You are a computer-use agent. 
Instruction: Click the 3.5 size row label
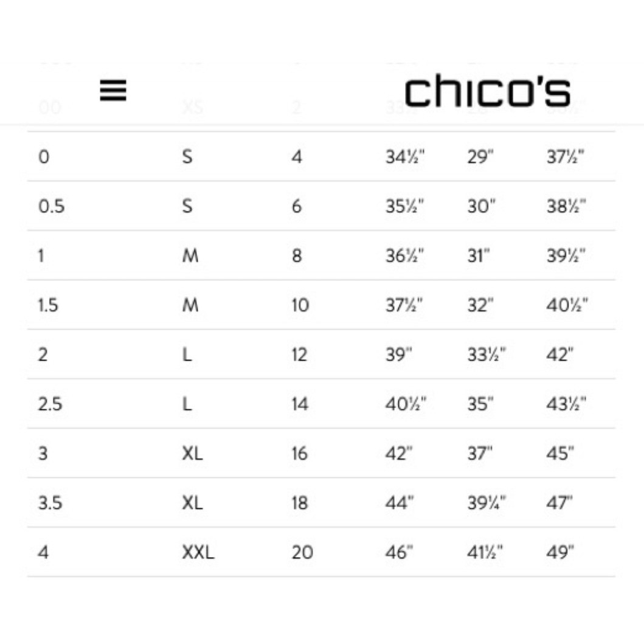point(50,503)
